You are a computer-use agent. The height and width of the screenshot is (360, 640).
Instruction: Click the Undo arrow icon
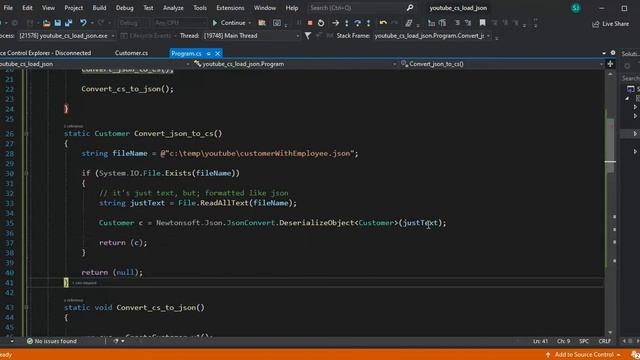click(x=83, y=23)
